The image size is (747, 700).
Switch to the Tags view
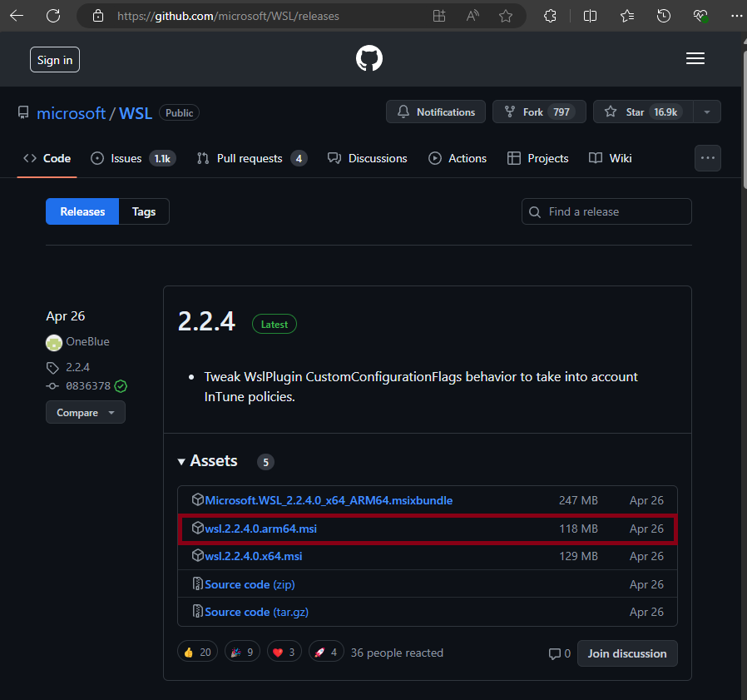point(143,211)
